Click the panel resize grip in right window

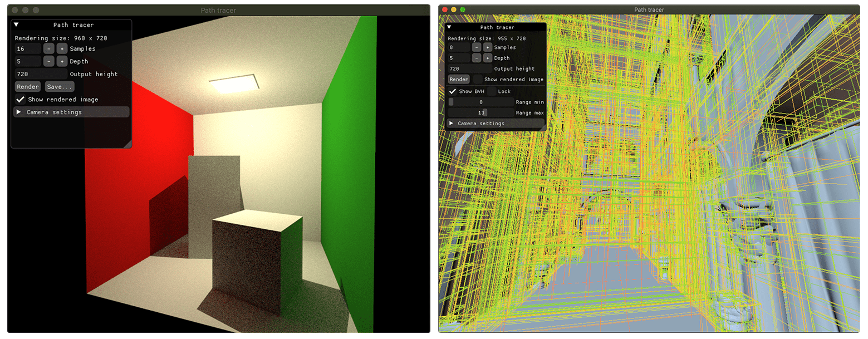pyautogui.click(x=543, y=128)
